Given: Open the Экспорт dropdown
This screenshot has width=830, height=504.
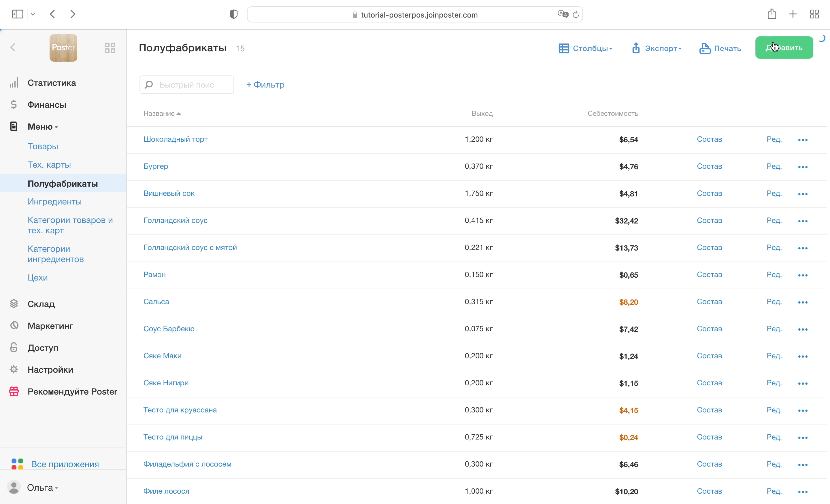Looking at the screenshot, I should pos(656,48).
